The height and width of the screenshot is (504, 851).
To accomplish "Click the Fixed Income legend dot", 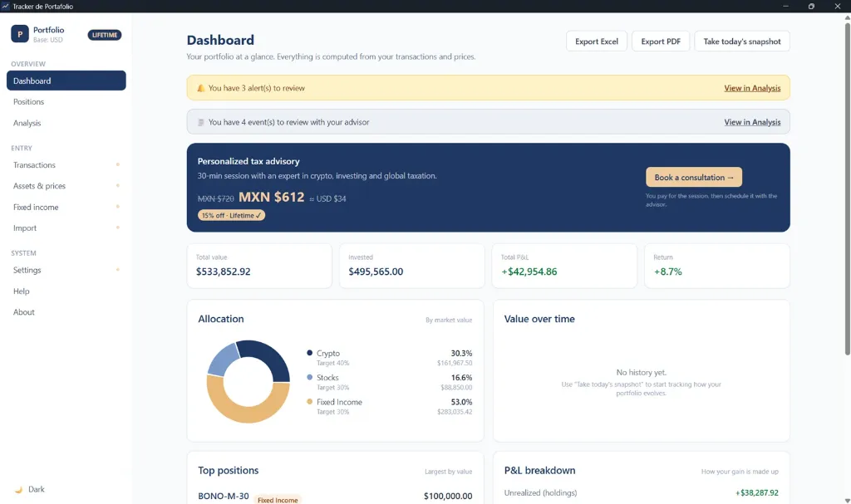I will coord(309,402).
